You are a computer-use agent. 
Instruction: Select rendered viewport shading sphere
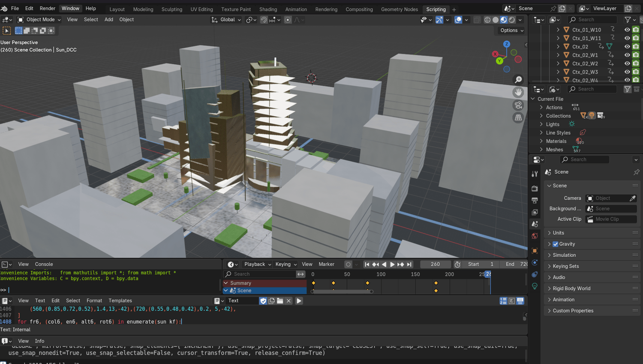[512, 20]
